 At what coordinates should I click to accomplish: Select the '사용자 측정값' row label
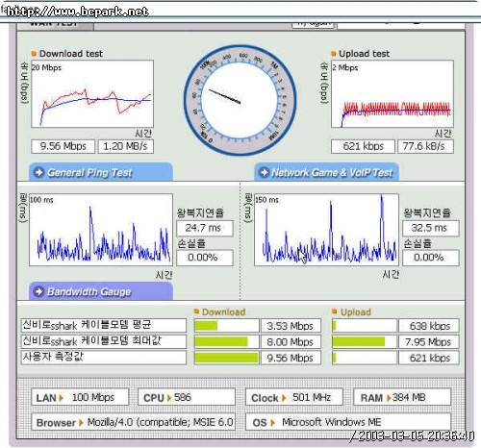pos(104,358)
